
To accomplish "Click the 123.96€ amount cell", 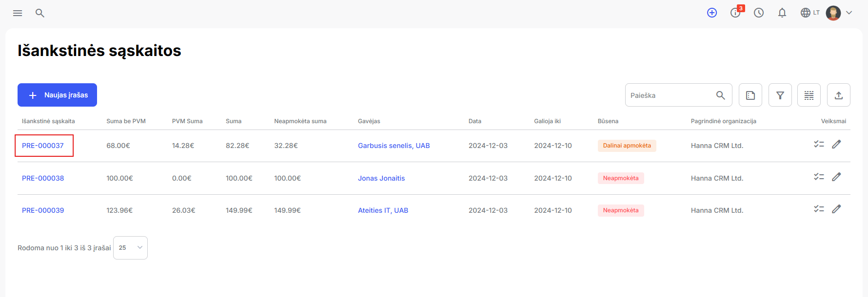I will [119, 210].
